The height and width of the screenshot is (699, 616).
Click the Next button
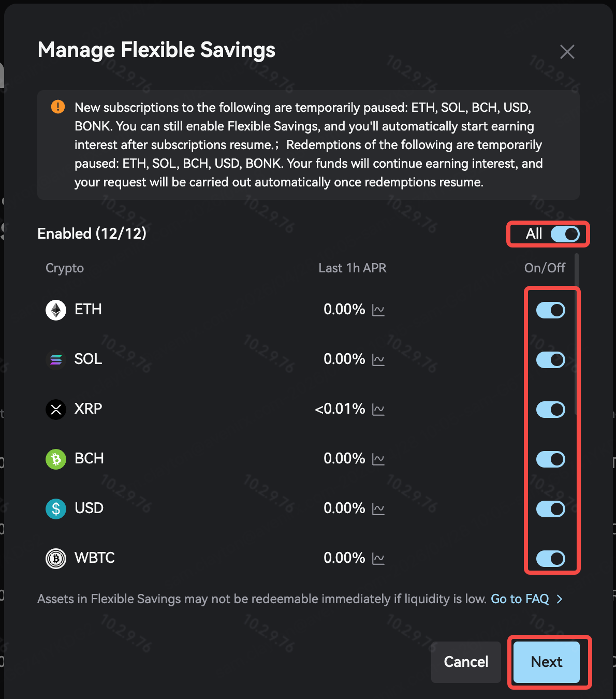point(547,662)
